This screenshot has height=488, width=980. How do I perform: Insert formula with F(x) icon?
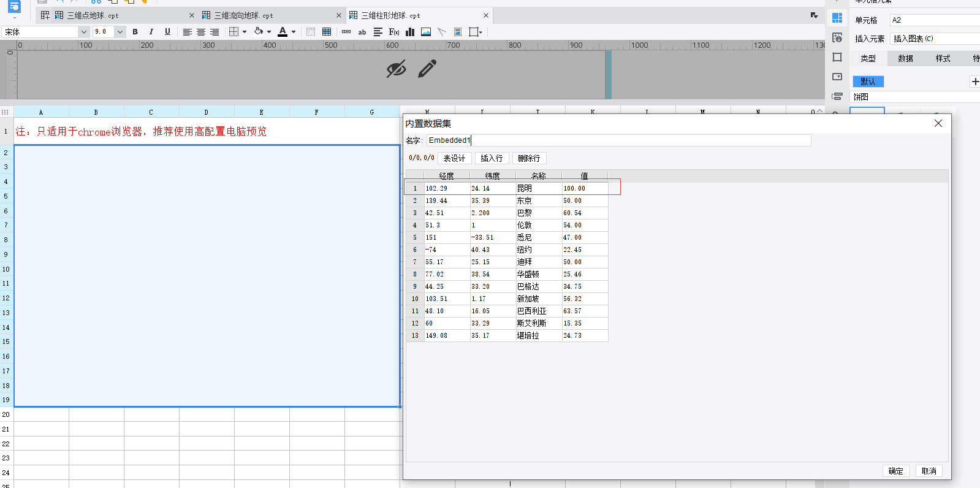click(x=394, y=32)
